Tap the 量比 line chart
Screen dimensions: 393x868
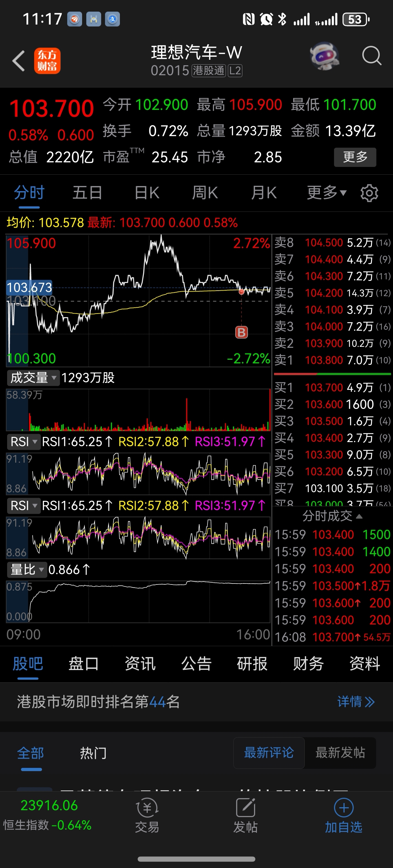(138, 602)
